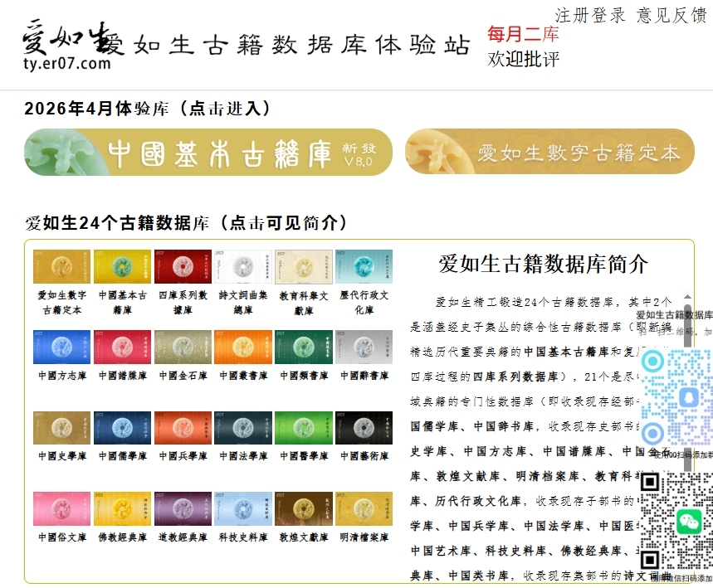
Task: Select the red 四库系列数据库 icon
Action: [x=183, y=267]
